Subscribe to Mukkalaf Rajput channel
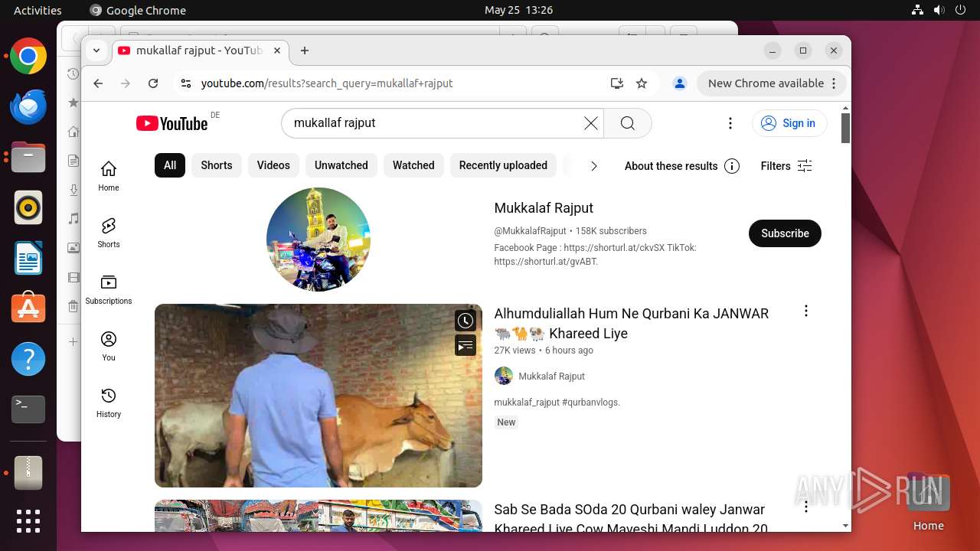The height and width of the screenshot is (551, 980). pyautogui.click(x=785, y=233)
